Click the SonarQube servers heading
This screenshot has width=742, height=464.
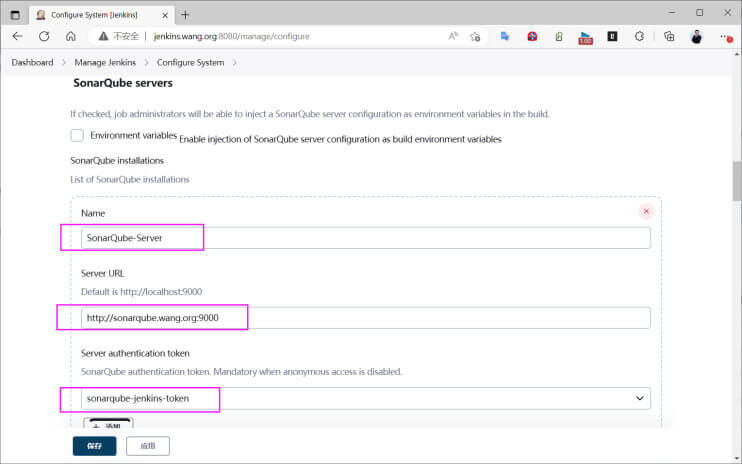click(123, 83)
